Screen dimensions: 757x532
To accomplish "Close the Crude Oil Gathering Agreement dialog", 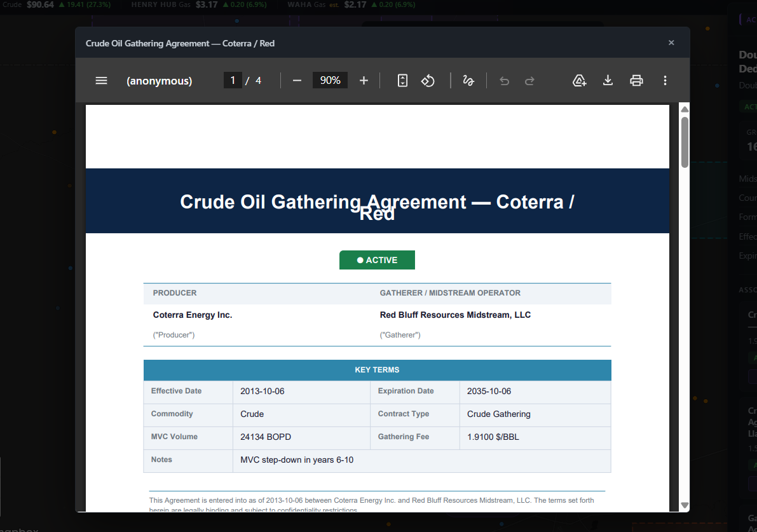I will point(671,43).
